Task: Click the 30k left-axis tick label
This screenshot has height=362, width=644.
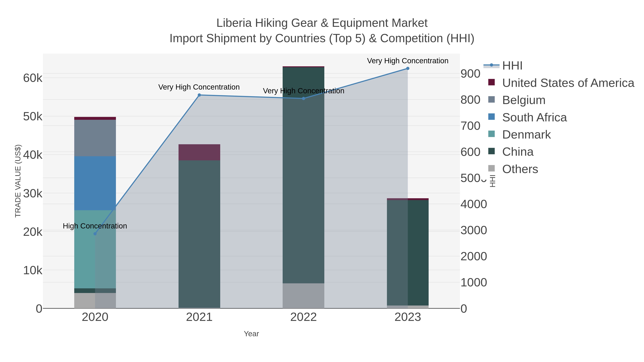Action: point(33,193)
